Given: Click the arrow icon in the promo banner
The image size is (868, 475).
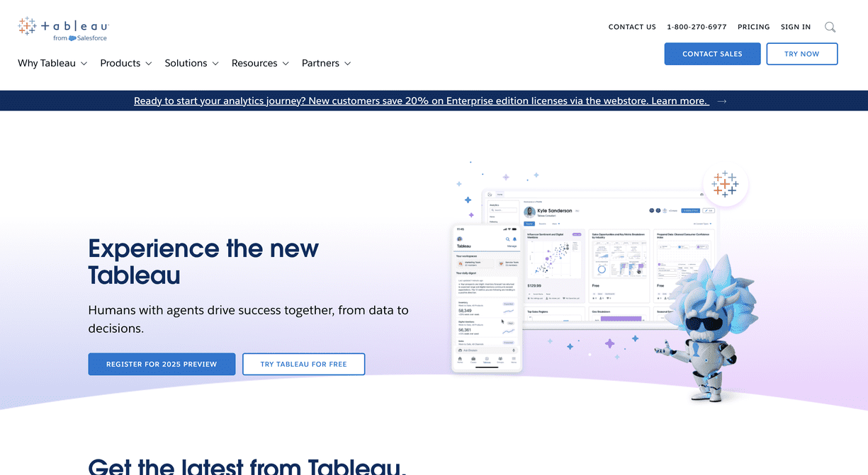Looking at the screenshot, I should (x=722, y=101).
